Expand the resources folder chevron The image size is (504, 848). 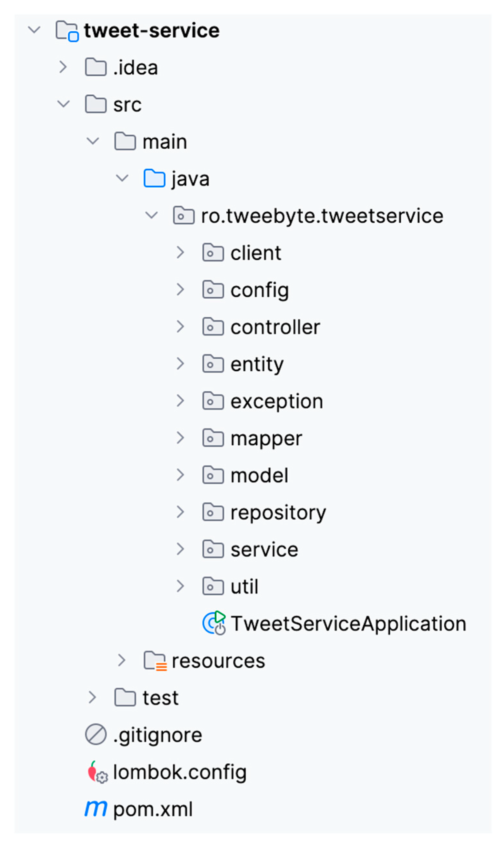(122, 660)
